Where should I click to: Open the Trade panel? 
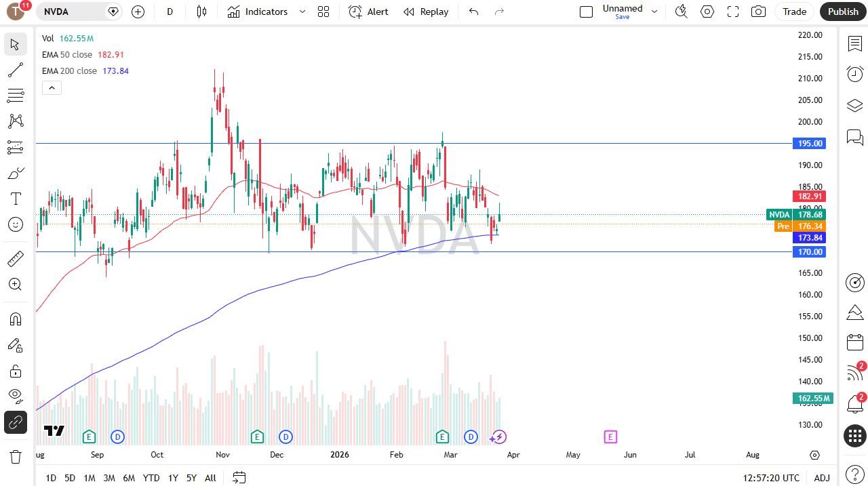coord(795,12)
